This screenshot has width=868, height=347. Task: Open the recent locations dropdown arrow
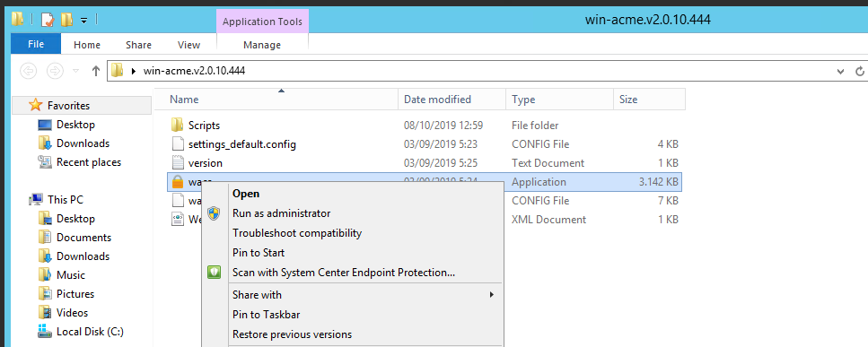[x=75, y=71]
